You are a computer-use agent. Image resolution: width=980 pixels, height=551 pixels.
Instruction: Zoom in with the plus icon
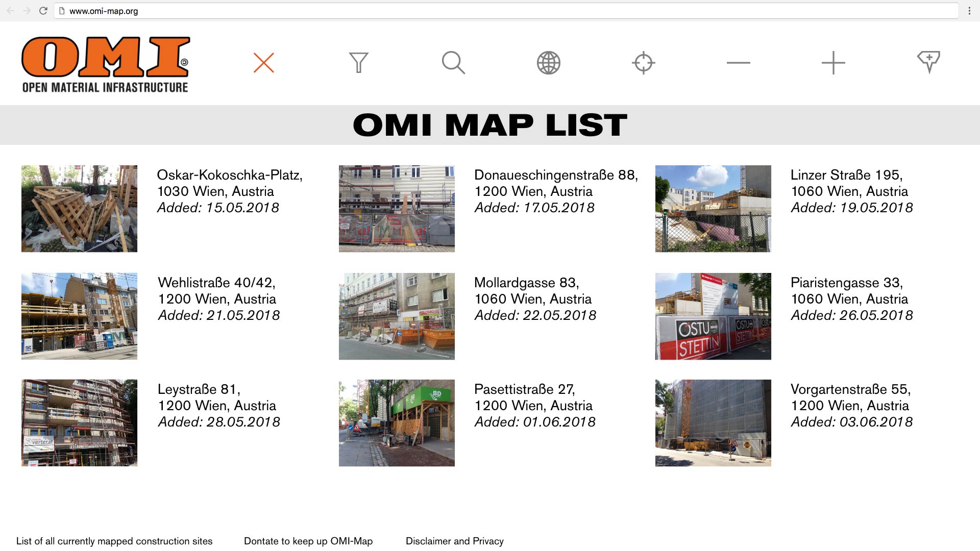tap(833, 63)
